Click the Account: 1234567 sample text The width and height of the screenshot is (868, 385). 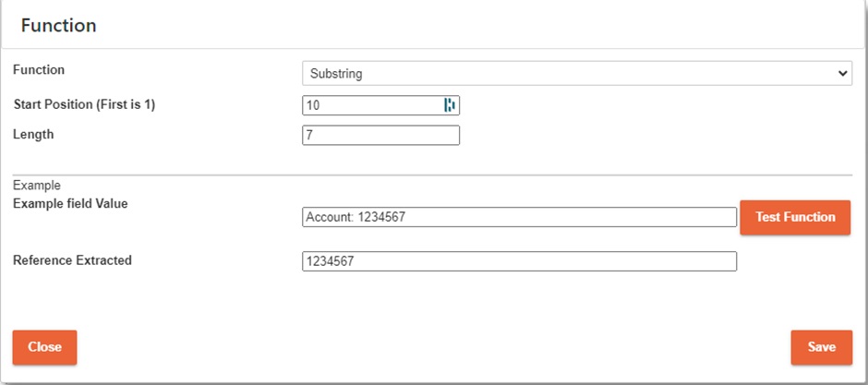356,217
